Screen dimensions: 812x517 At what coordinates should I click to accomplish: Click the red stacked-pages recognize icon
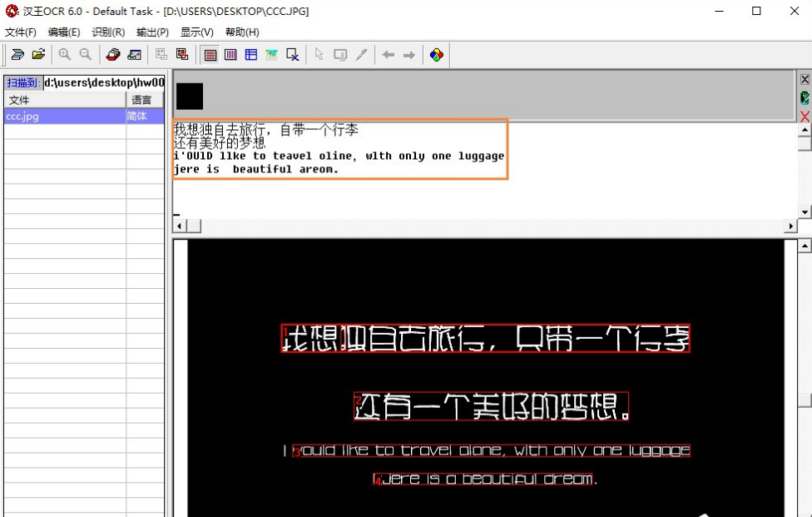113,54
